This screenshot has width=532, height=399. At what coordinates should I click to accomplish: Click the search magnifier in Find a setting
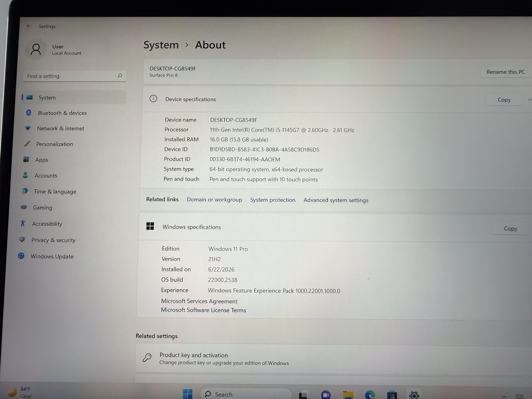pyautogui.click(x=120, y=76)
